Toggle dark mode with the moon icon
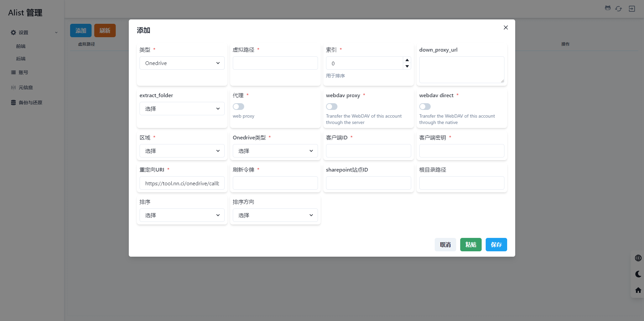This screenshot has width=644, height=321. pos(638,274)
